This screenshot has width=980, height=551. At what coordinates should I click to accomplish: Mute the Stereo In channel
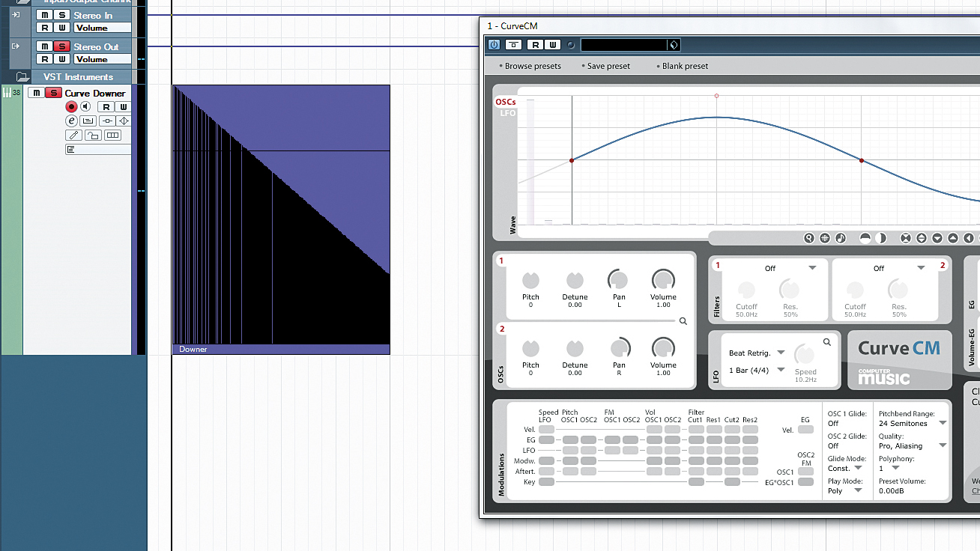(46, 16)
